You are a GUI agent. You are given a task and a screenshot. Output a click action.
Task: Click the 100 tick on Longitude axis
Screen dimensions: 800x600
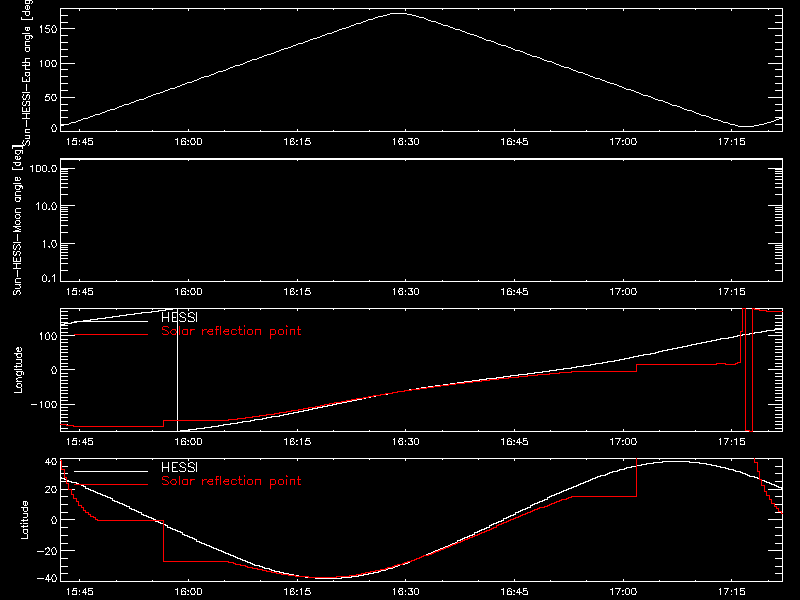point(48,336)
